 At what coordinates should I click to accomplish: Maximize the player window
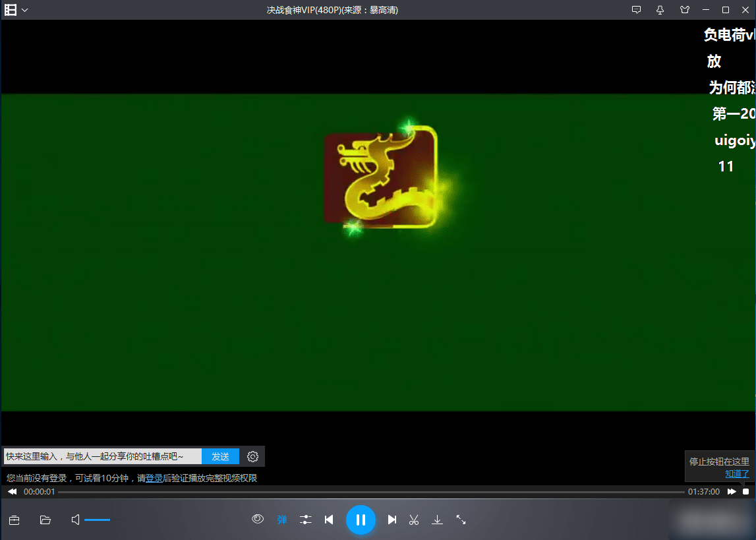[726, 10]
